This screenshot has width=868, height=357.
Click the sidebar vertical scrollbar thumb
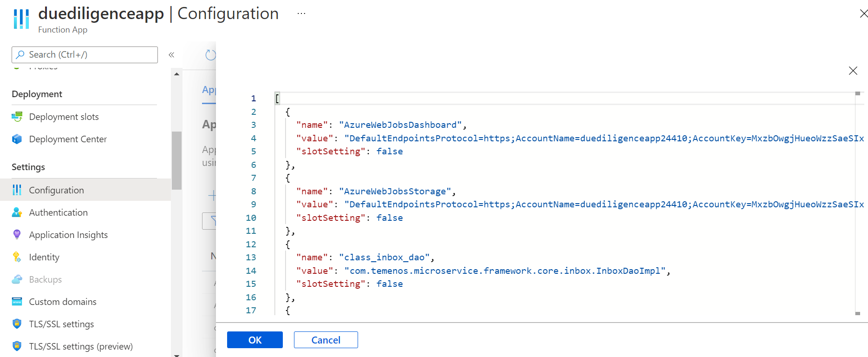[x=176, y=160]
